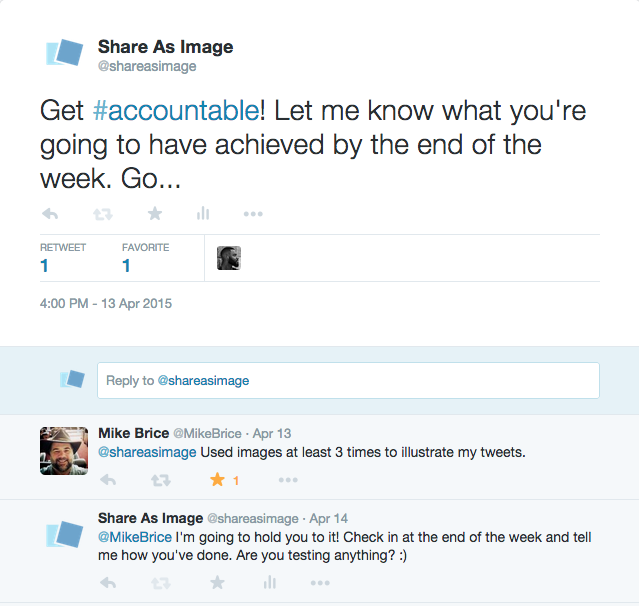The width and height of the screenshot is (639, 606).
Task: Open more options on Mike Brice's tweet
Action: [288, 480]
